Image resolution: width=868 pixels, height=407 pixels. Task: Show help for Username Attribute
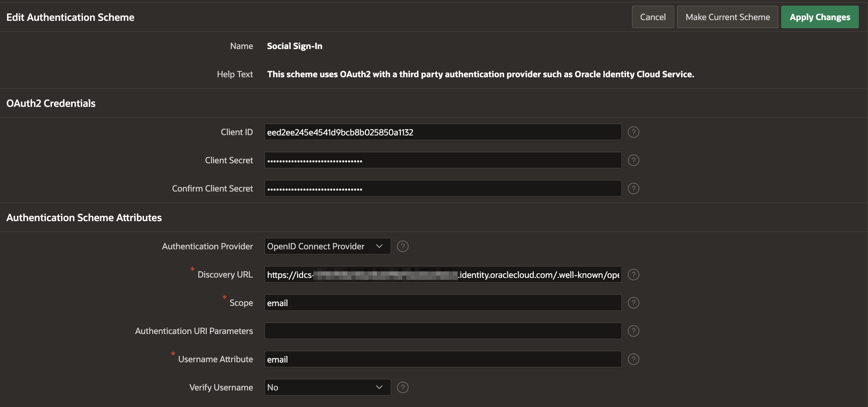(x=633, y=359)
